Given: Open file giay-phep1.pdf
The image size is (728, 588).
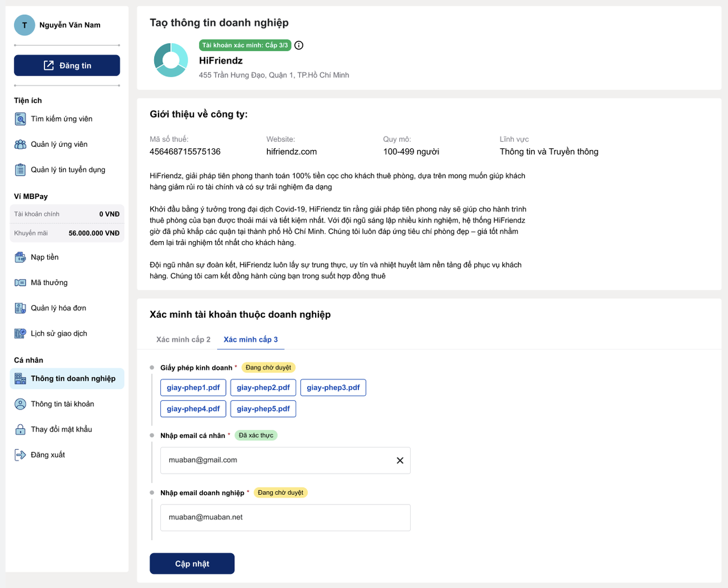Looking at the screenshot, I should point(193,388).
